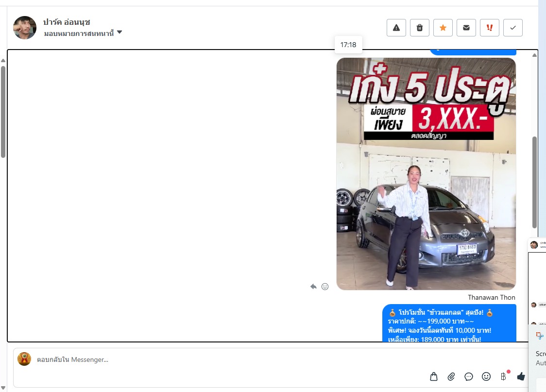Open the shopping bag product picker
This screenshot has width=546, height=392.
tap(434, 376)
